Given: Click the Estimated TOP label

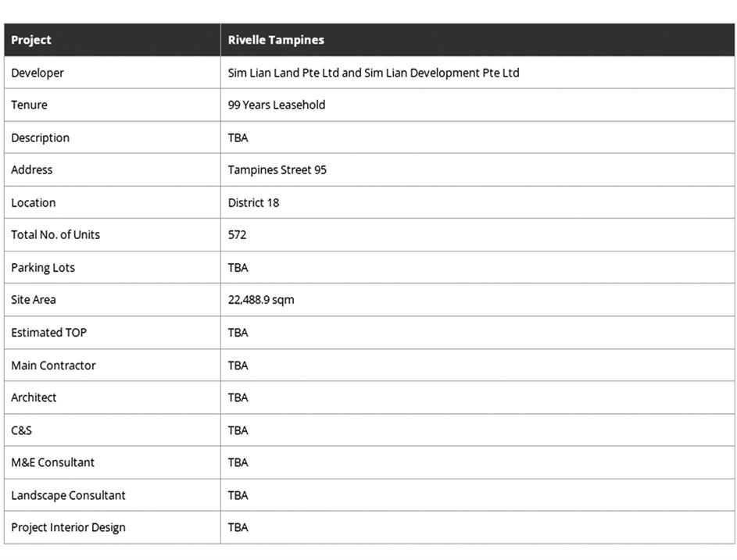Looking at the screenshot, I should [x=49, y=332].
